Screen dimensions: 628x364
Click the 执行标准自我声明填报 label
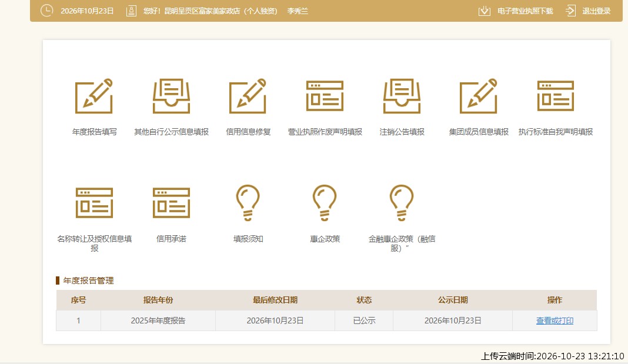[x=556, y=132]
